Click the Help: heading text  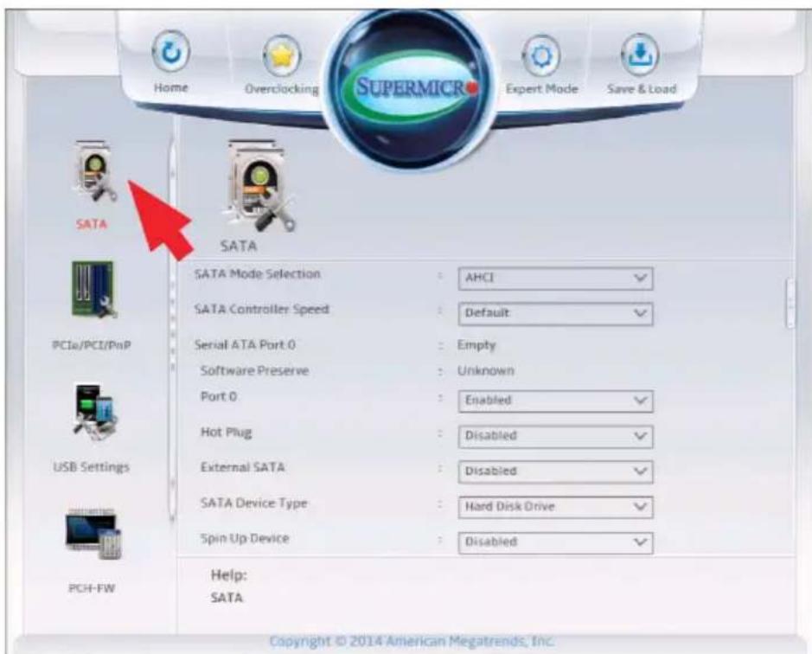pos(229,574)
